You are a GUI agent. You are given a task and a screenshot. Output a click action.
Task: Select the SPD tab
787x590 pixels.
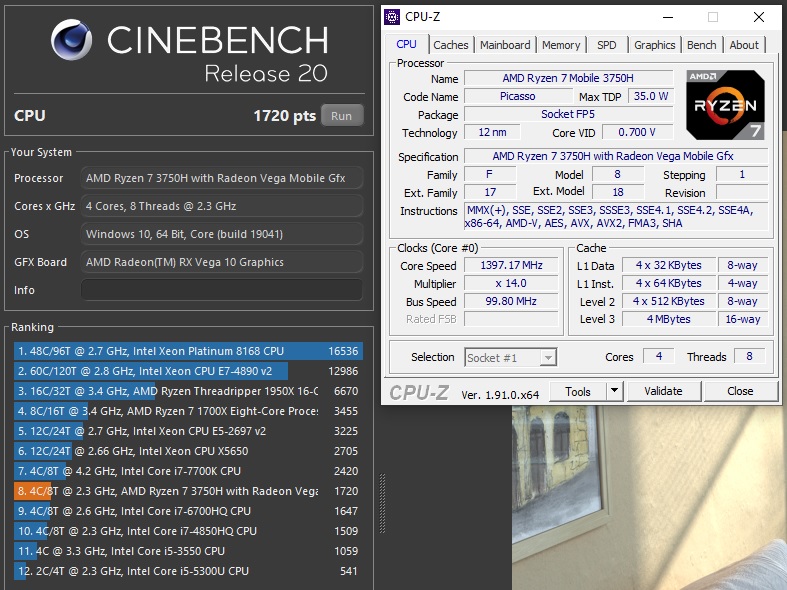607,45
